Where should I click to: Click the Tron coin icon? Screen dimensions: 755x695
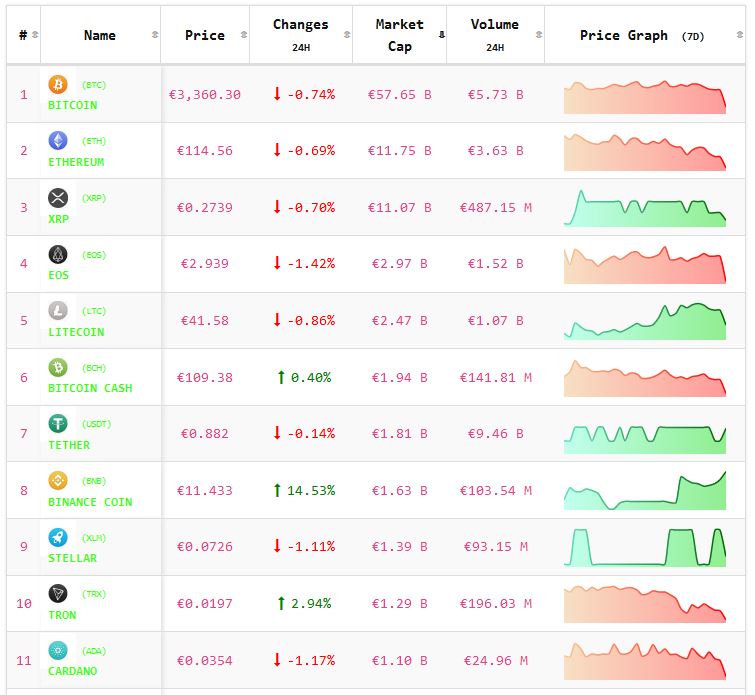click(x=58, y=594)
